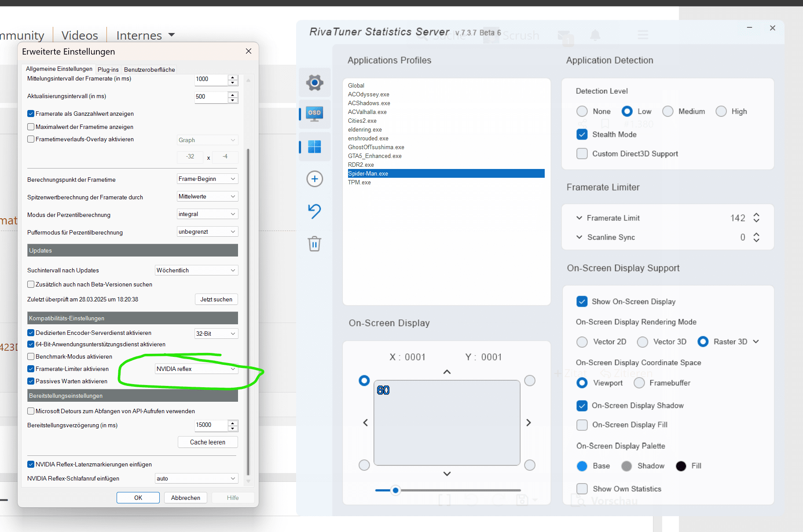Select bottom-right OSD corner anchor
The width and height of the screenshot is (803, 532).
pyautogui.click(x=530, y=465)
